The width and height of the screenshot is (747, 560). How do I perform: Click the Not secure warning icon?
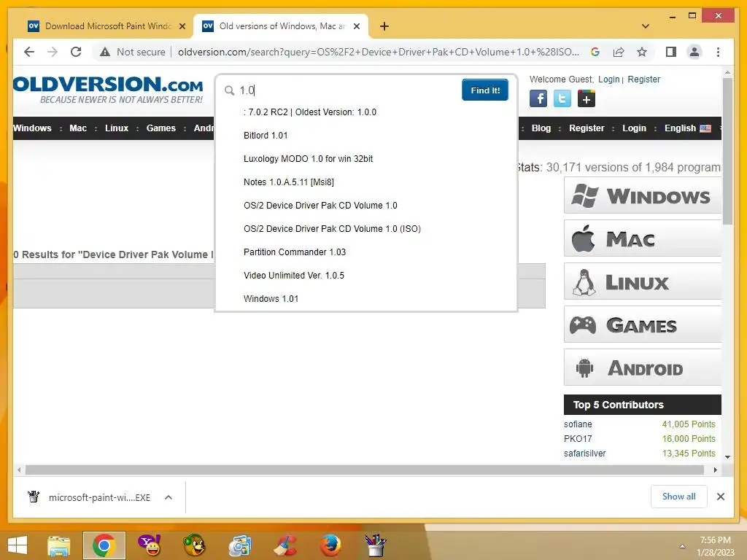pyautogui.click(x=105, y=52)
